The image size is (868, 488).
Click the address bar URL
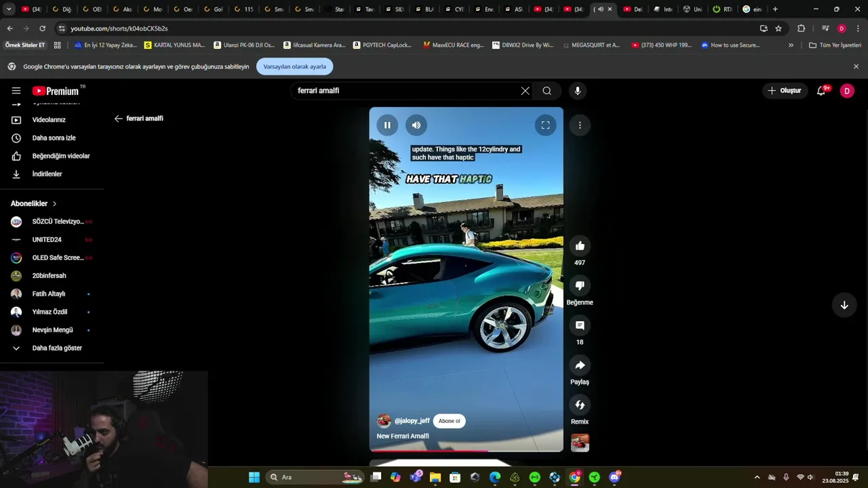click(119, 28)
